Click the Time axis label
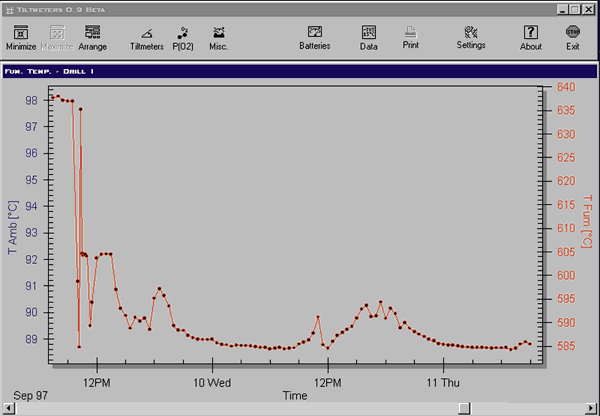Screen dimensions: 600x416 click(294, 396)
